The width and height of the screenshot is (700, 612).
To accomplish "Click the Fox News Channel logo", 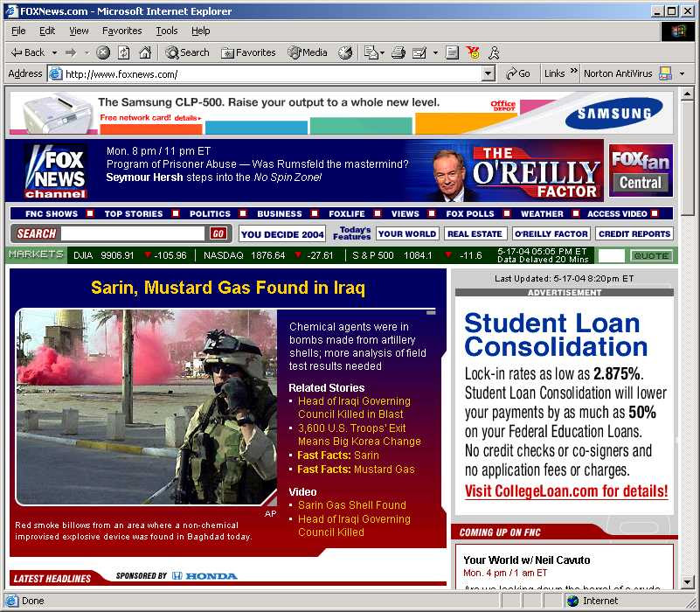I will pyautogui.click(x=55, y=171).
